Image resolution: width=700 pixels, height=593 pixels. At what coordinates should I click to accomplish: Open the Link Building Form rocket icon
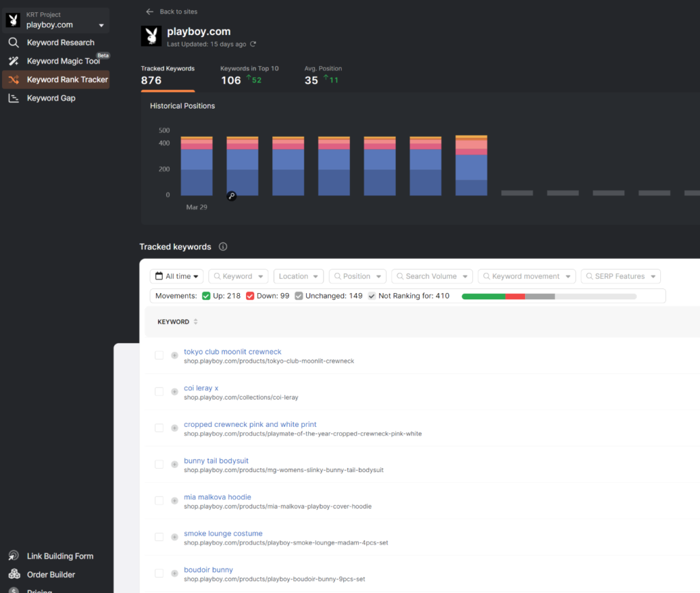[x=14, y=555]
